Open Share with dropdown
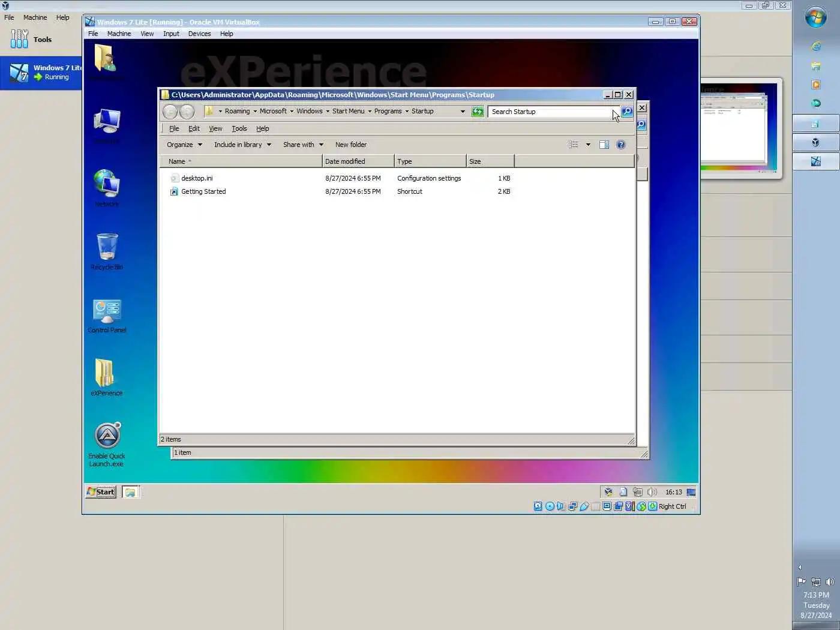Screen dimensions: 840x630 (x=303, y=145)
